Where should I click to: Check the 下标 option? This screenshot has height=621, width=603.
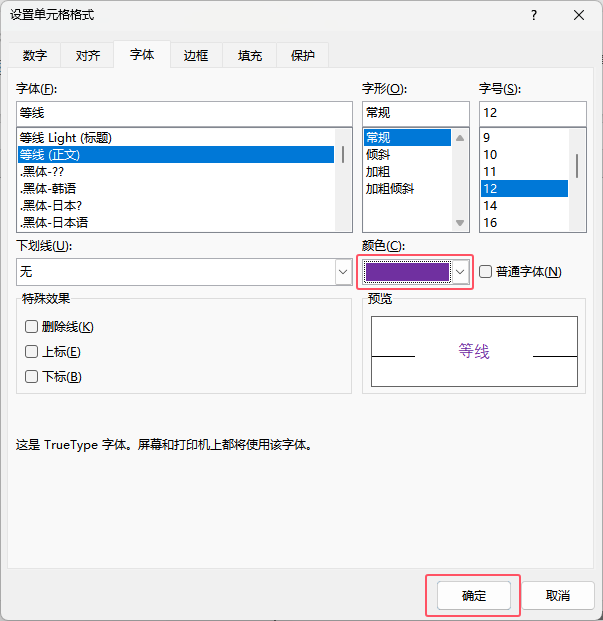(x=32, y=377)
